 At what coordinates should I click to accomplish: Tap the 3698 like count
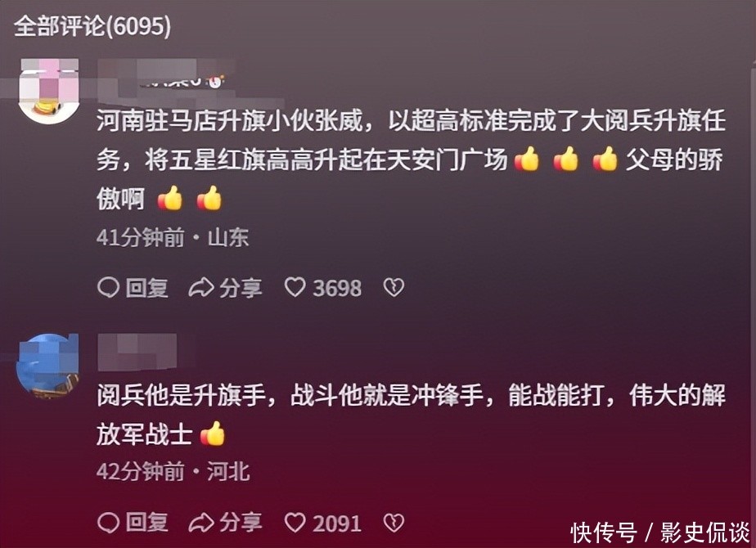tap(337, 288)
